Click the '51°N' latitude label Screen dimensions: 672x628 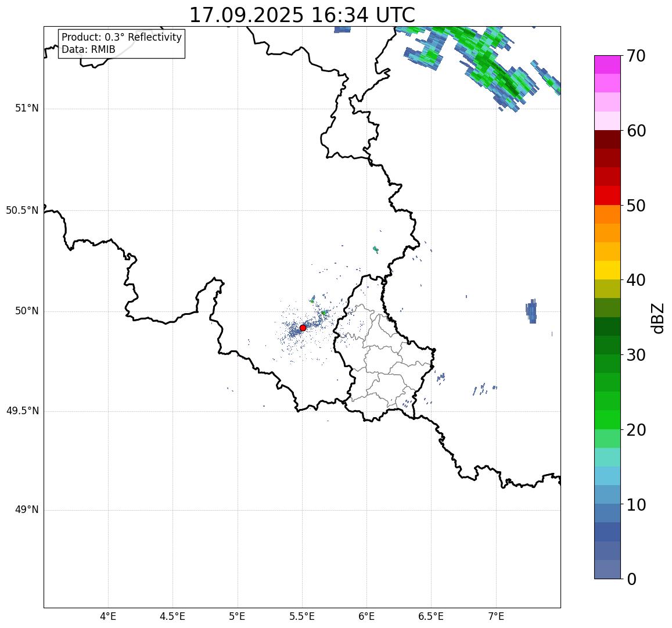click(27, 109)
